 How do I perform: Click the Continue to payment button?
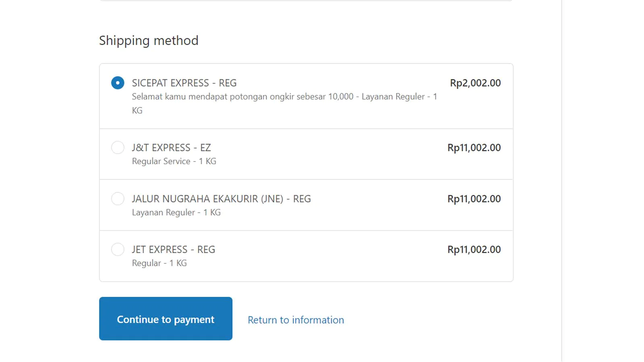pyautogui.click(x=165, y=319)
